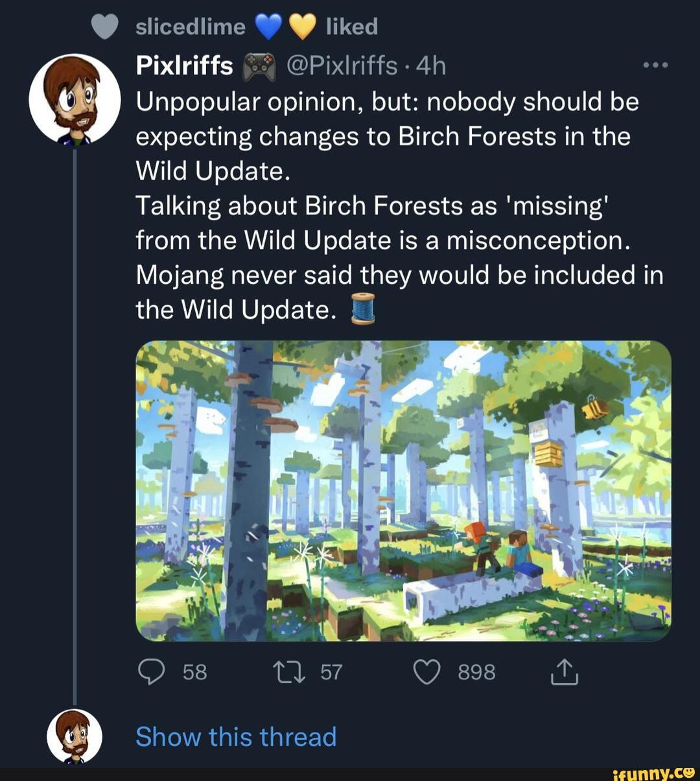The image size is (700, 781).
Task: Click the ifunny.co watermark
Action: click(x=653, y=772)
